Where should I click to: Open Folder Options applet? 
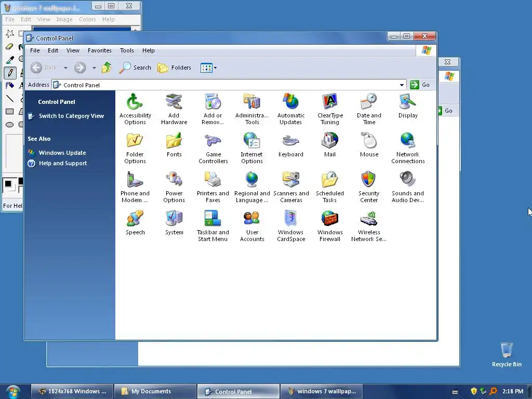pyautogui.click(x=135, y=148)
